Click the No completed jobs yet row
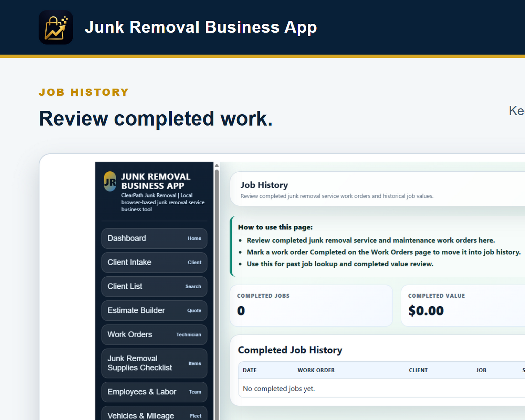This screenshot has width=525, height=420. pos(382,388)
